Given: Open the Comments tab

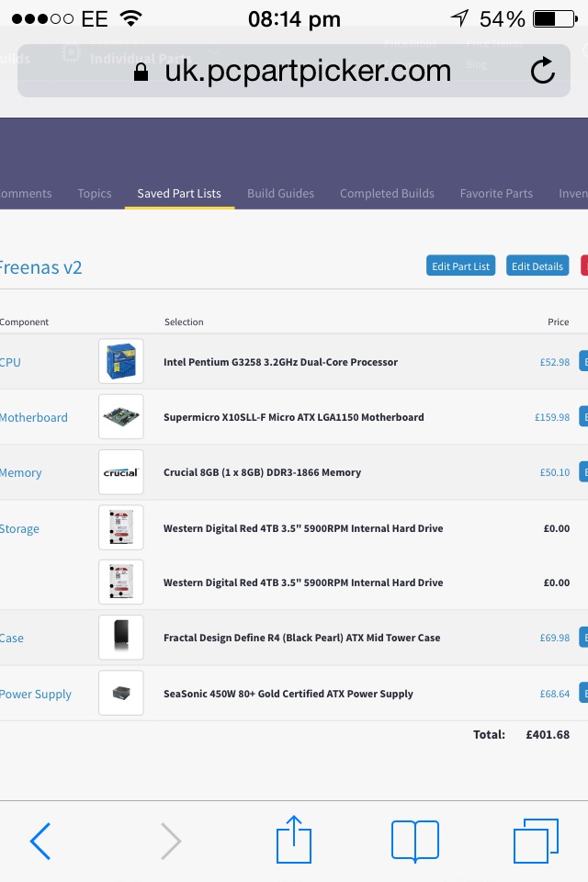Looking at the screenshot, I should [26, 194].
